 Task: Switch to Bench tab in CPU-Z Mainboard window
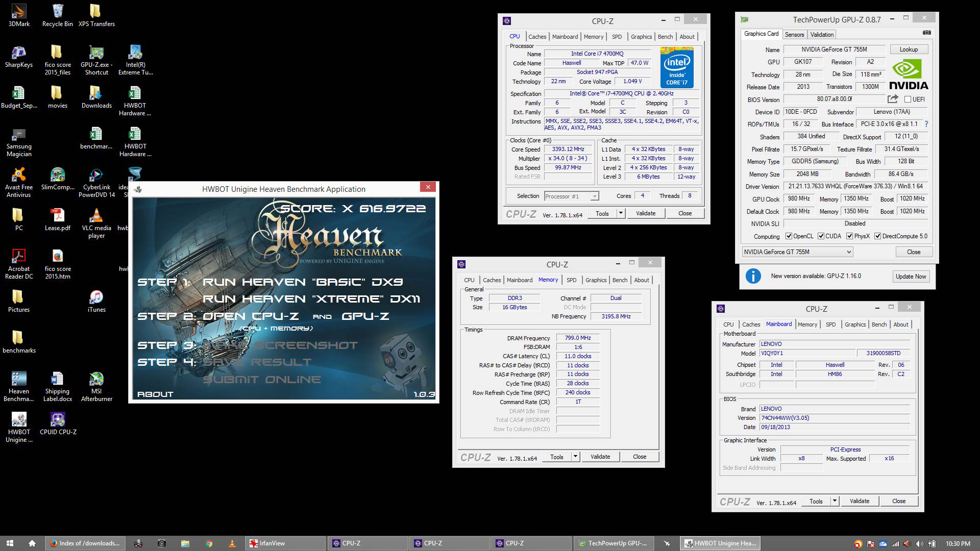[879, 324]
